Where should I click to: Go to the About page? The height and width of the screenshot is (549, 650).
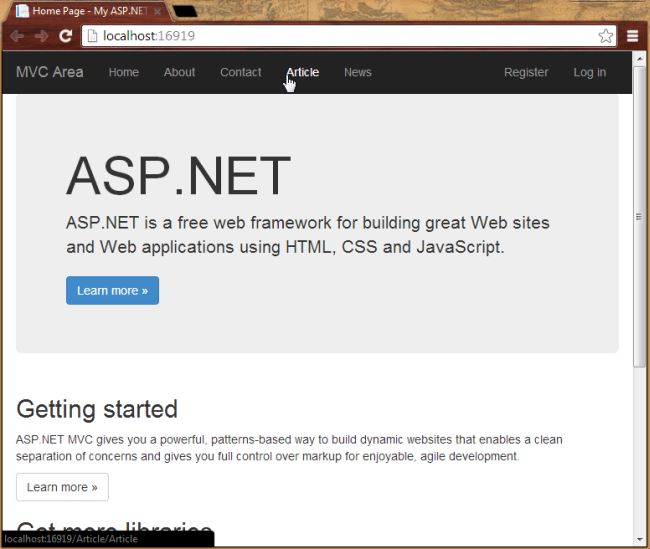(x=179, y=72)
